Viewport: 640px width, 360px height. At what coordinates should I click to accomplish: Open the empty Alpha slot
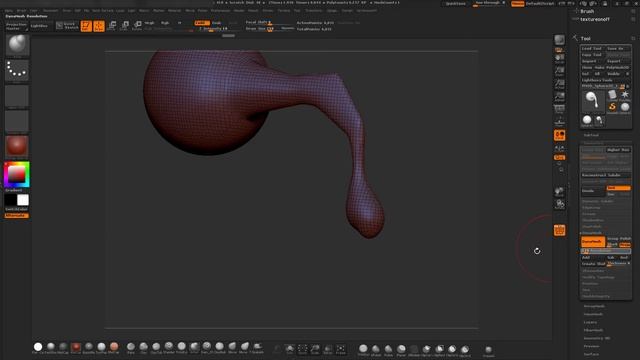(17, 96)
